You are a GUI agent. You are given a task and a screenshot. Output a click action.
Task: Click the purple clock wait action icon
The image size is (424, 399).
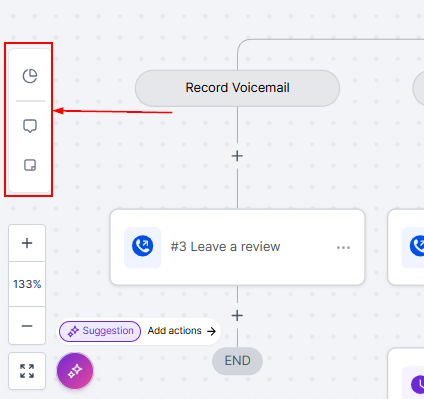click(417, 384)
